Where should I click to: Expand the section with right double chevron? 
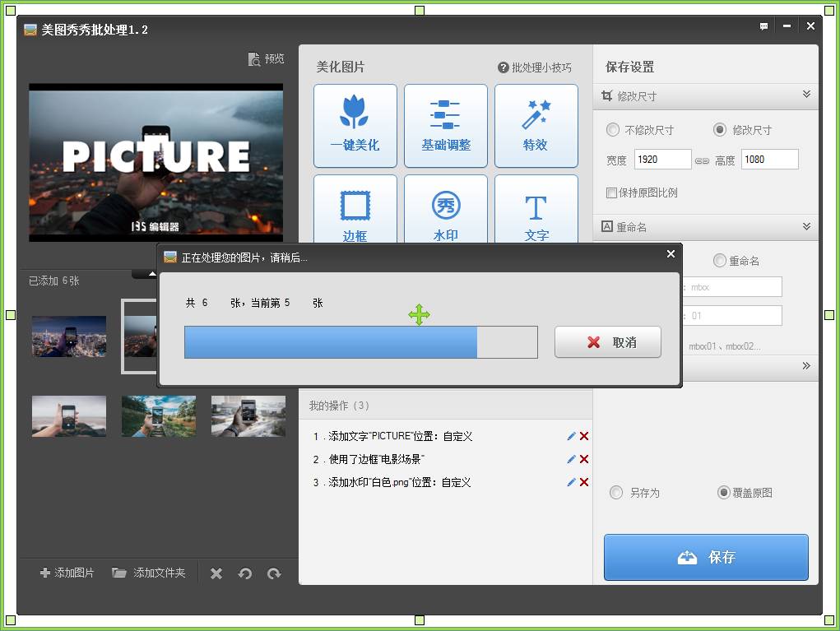click(x=806, y=366)
